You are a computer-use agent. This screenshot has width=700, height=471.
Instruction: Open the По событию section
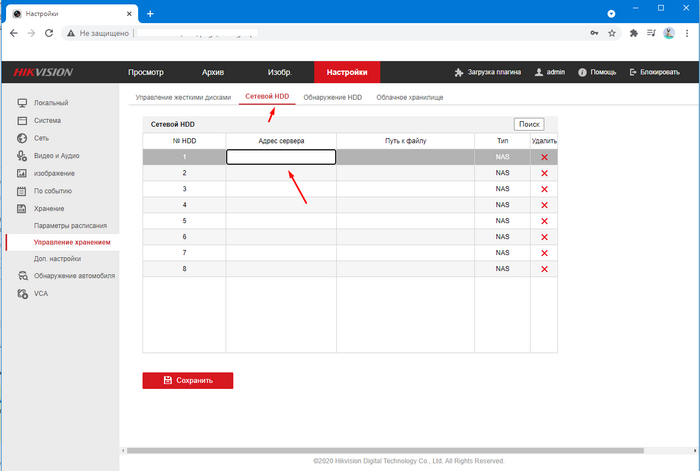point(44,191)
